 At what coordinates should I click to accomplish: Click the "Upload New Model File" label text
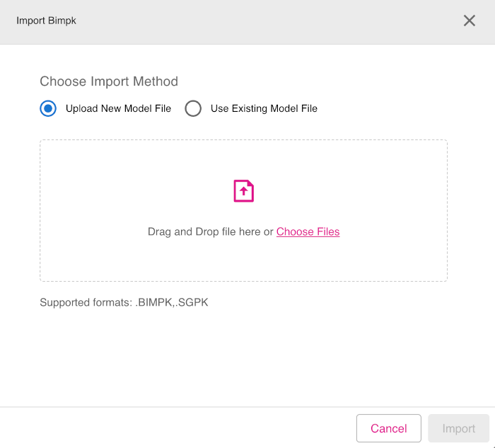coord(118,108)
